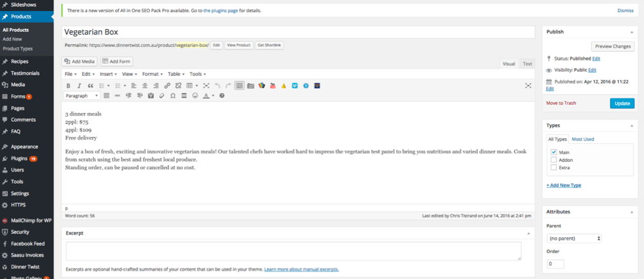Click the Move to Trash link
The height and width of the screenshot is (279, 644).
561,103
